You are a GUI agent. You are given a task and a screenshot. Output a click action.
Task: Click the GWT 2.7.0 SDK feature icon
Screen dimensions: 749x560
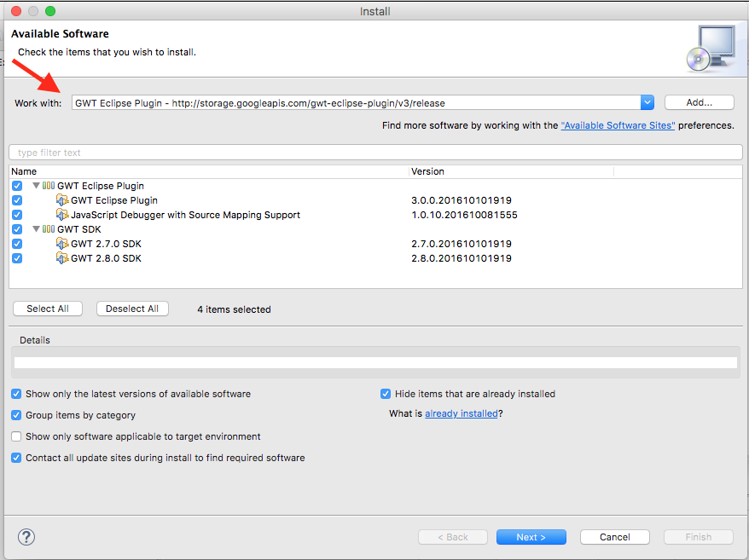(x=62, y=244)
